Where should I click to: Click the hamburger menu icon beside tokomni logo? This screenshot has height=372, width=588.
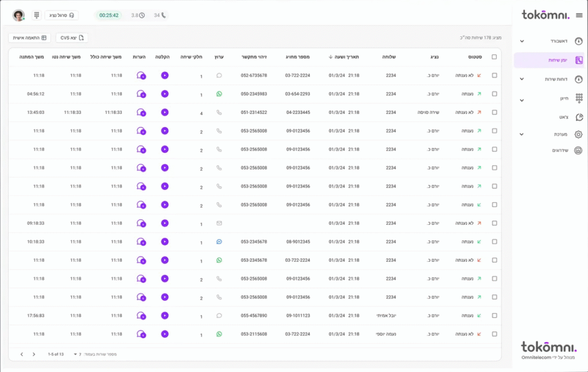point(579,15)
